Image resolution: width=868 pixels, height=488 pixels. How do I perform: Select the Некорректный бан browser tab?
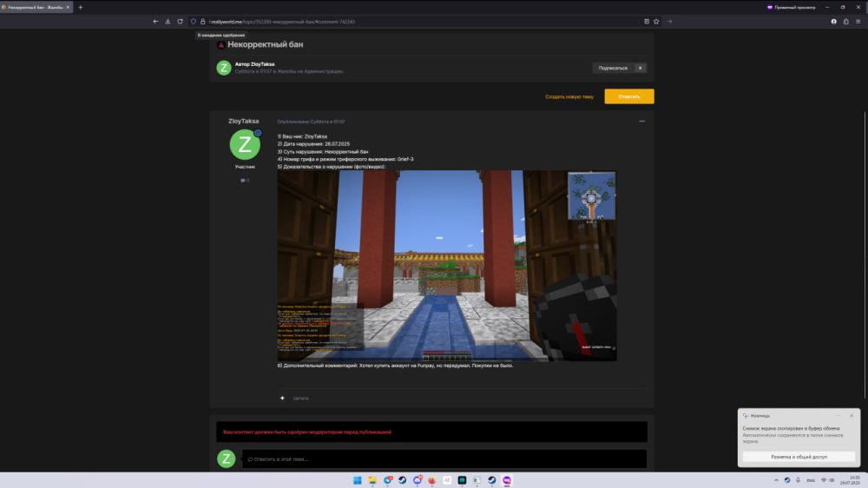click(36, 7)
